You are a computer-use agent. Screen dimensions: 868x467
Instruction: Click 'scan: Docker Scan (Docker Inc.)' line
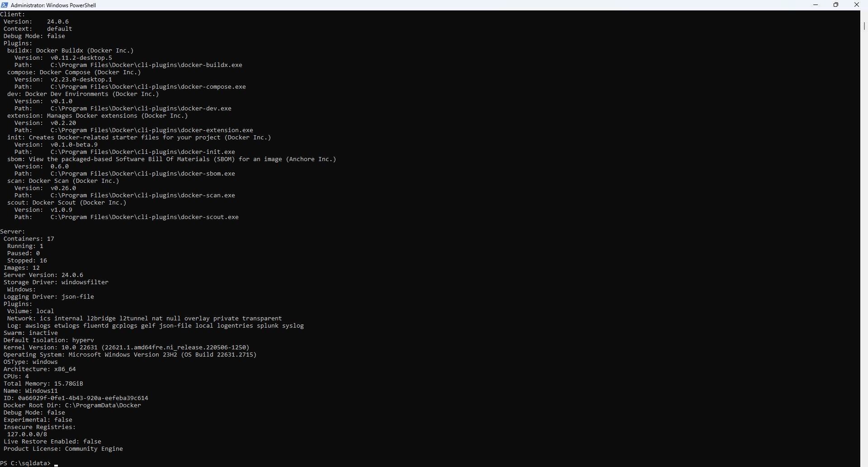point(63,181)
